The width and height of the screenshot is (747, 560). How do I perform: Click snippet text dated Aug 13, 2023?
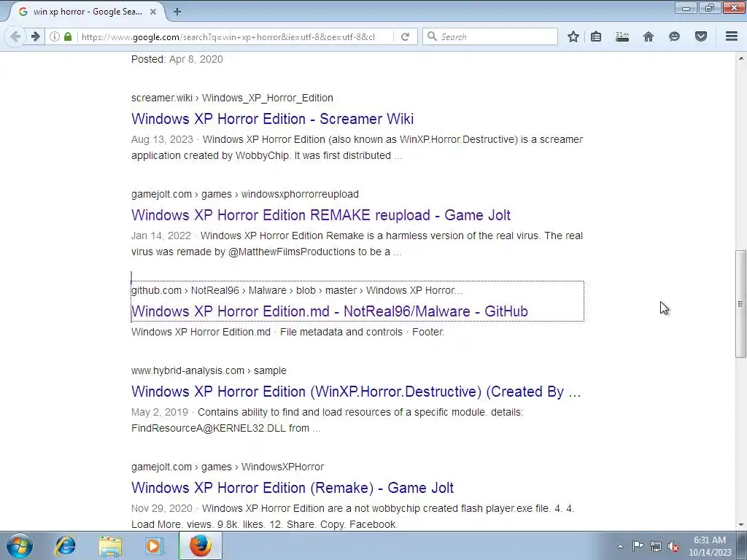click(357, 147)
